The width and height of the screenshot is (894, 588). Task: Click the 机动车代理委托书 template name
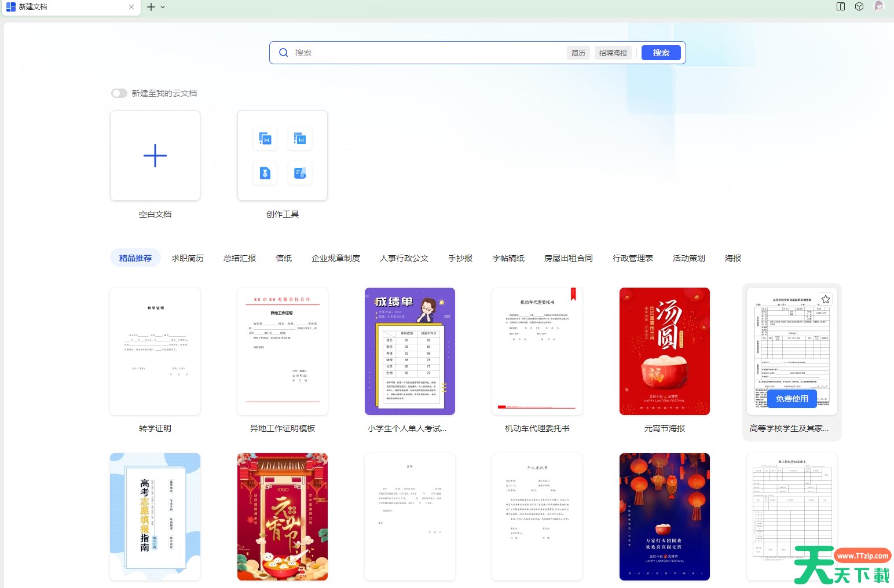[537, 428]
